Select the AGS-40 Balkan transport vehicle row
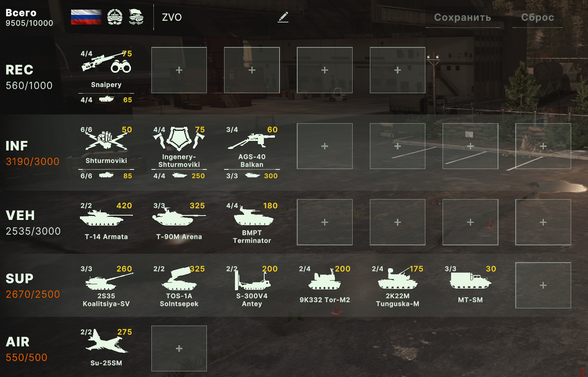The height and width of the screenshot is (377, 588). (252, 176)
